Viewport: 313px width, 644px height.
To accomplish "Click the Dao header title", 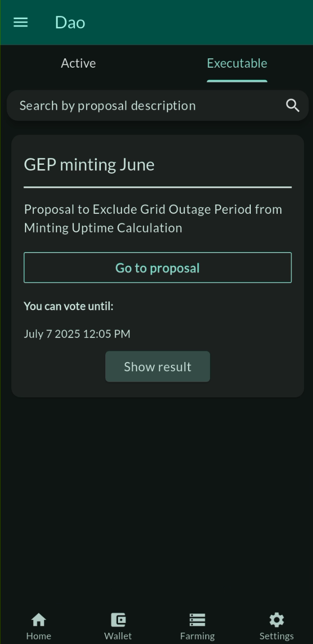I will coord(70,23).
